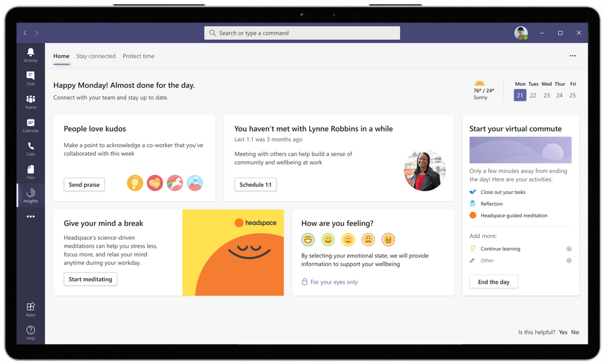Open the more options ellipsis menu
Viewport: 603px width, 364px height.
coord(572,56)
